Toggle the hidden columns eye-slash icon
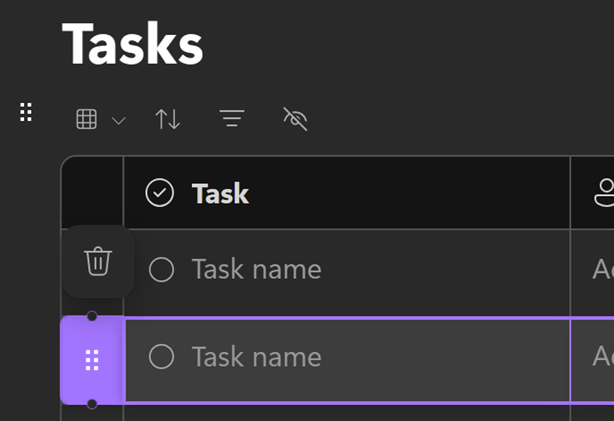Viewport: 614px width, 421px height. (x=295, y=120)
